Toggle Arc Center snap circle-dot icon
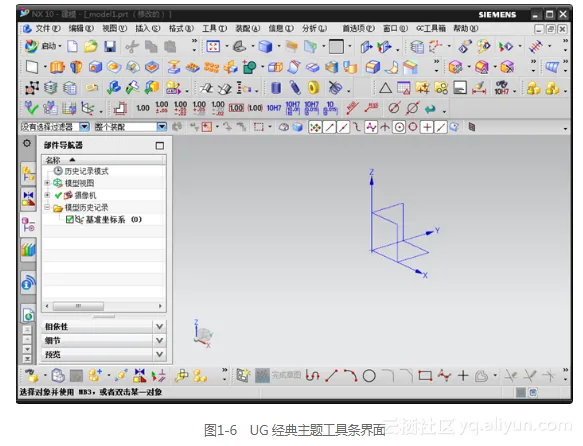Viewport: 583px width, 446px height. (399, 127)
